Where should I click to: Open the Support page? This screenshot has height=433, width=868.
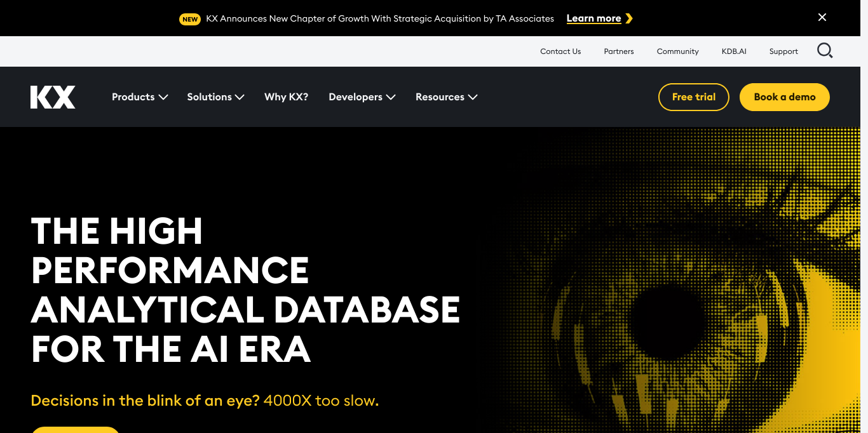[x=783, y=51]
